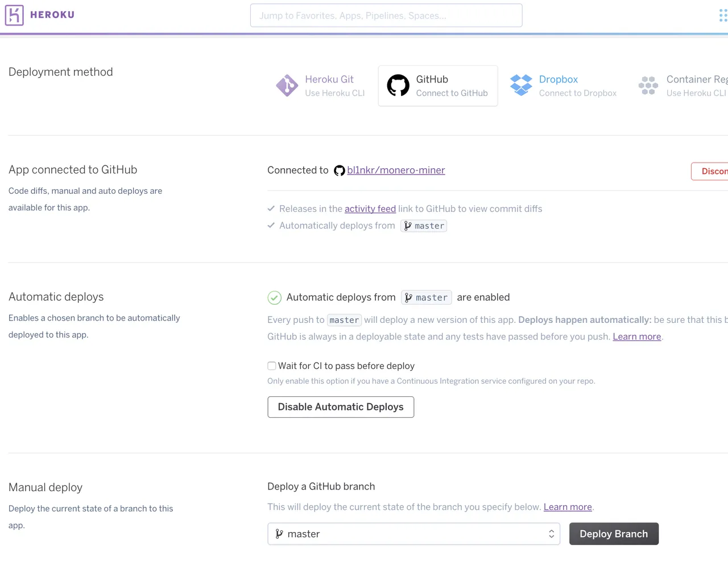728x569 pixels.
Task: Click the Disconnect button
Action: click(x=710, y=171)
